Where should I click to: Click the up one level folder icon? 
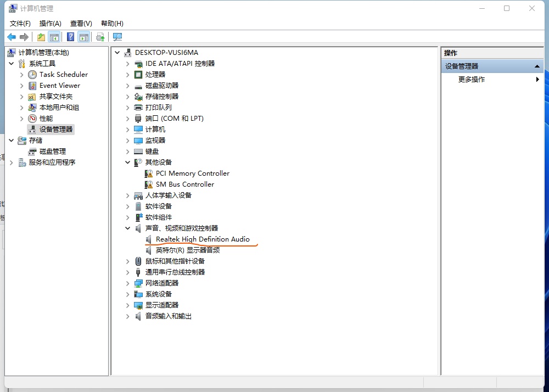[x=41, y=37]
